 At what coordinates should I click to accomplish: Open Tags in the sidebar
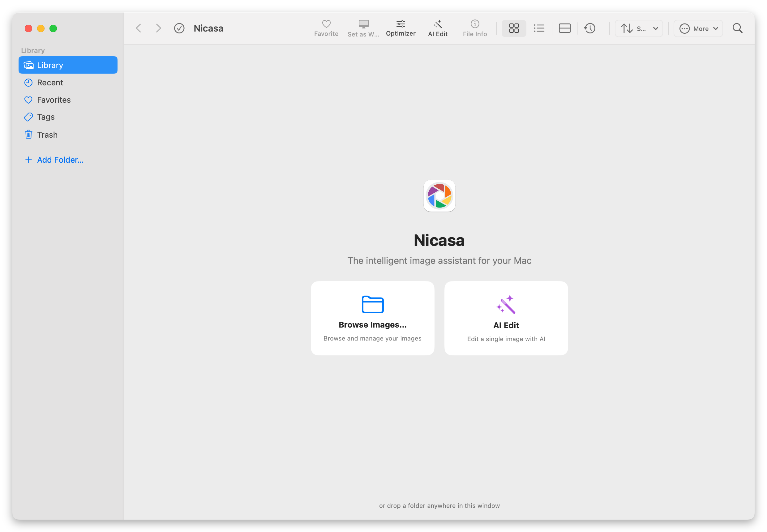tap(68, 117)
